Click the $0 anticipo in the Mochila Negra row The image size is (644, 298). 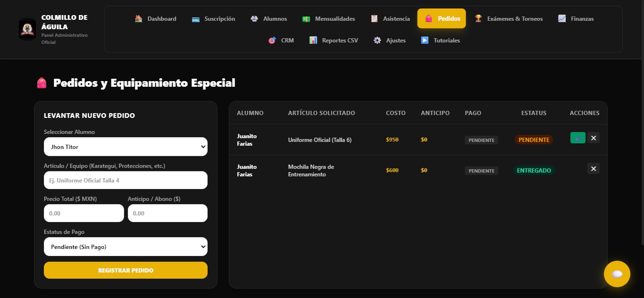[424, 170]
